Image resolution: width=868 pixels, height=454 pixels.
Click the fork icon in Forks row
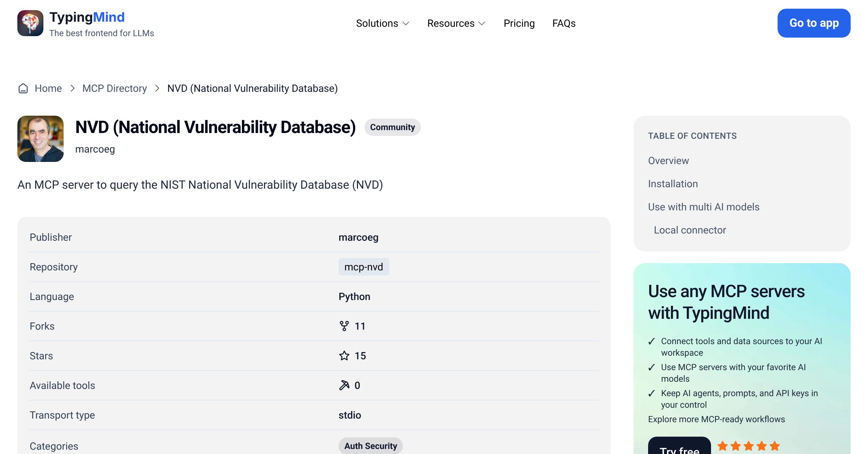click(344, 326)
